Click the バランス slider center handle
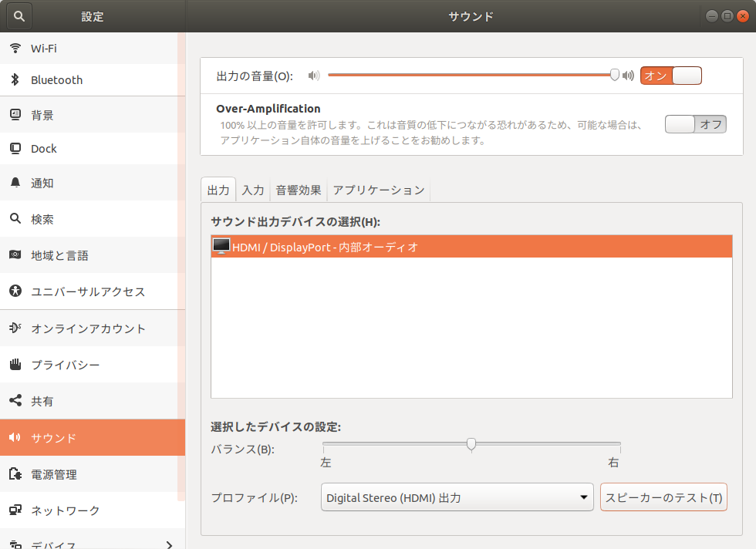Image resolution: width=756 pixels, height=549 pixels. [471, 444]
